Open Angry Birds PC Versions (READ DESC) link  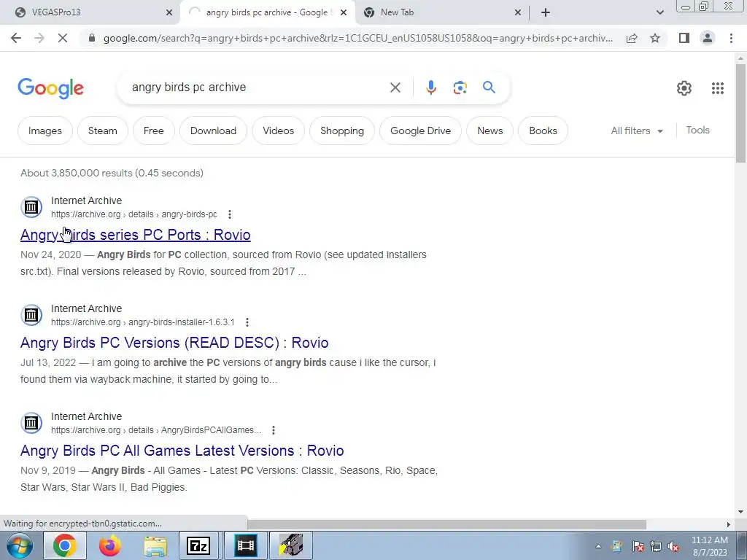tap(174, 343)
